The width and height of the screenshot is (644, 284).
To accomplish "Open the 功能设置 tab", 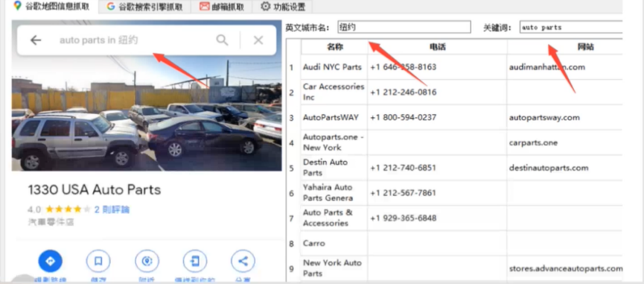I will (x=283, y=7).
